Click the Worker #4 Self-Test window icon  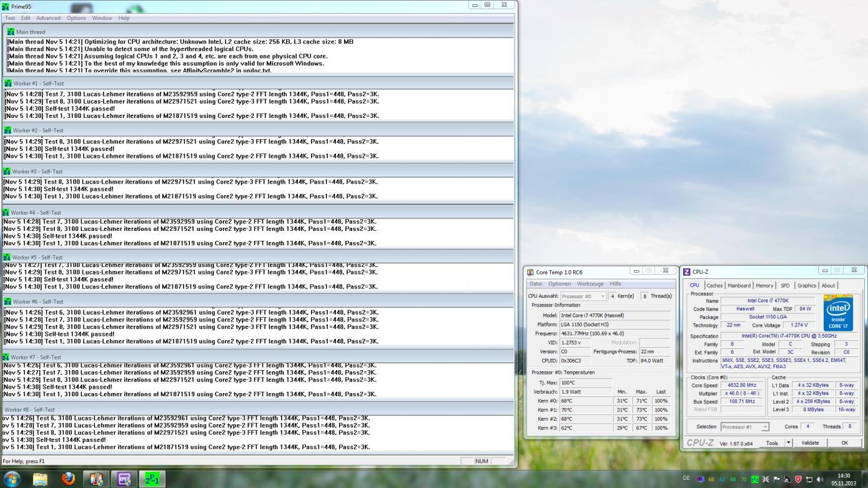pyautogui.click(x=6, y=212)
